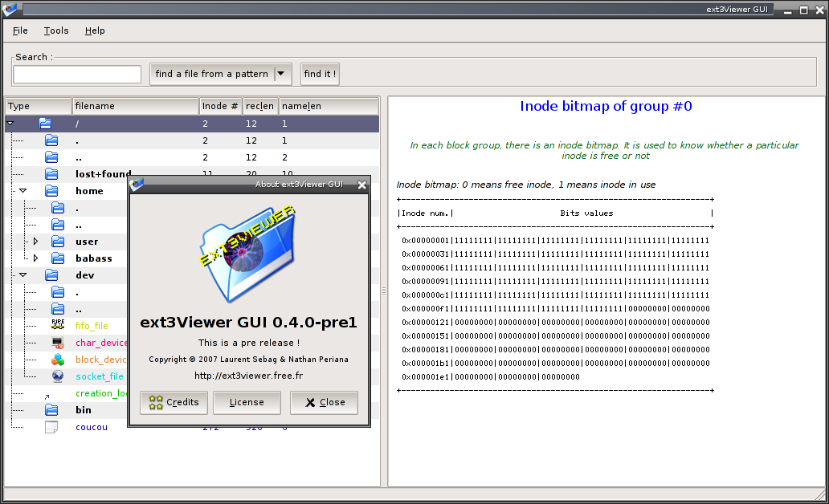
Task: Select the coucou file entry
Action: (92, 427)
